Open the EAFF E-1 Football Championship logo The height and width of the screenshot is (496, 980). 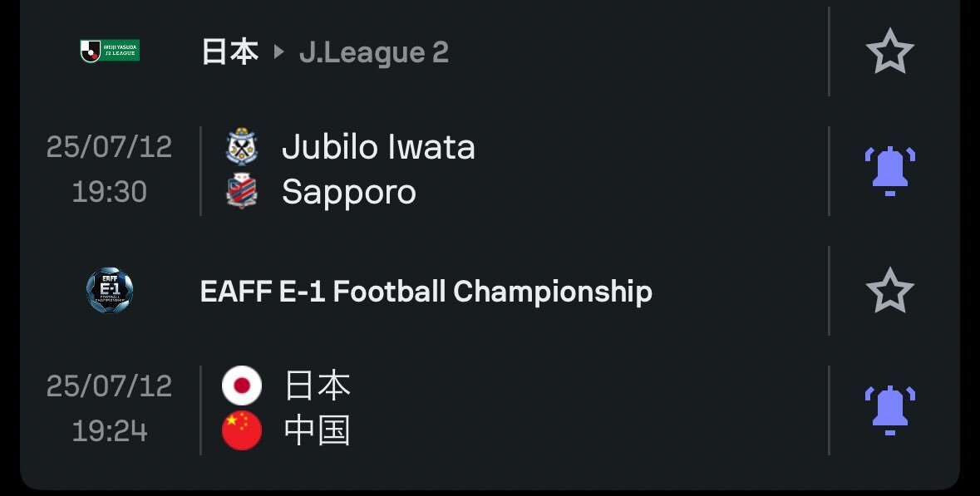click(111, 292)
